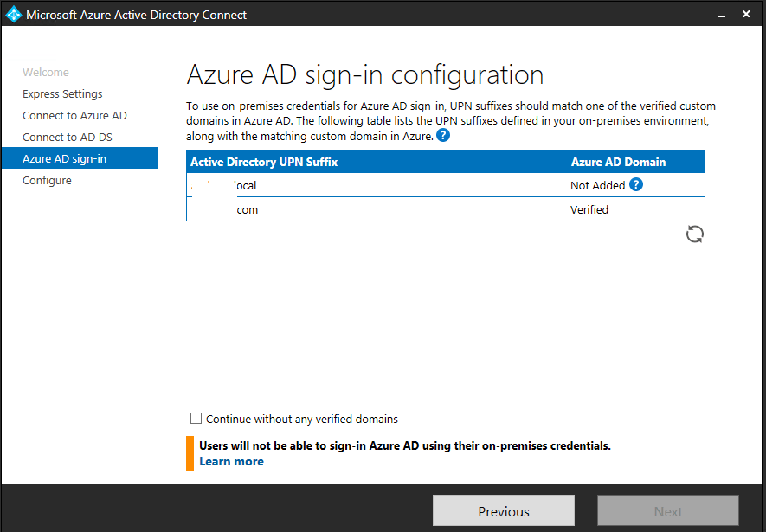Click the warning about on-premises credentials
Screen dimensions: 766x532
(x=405, y=445)
